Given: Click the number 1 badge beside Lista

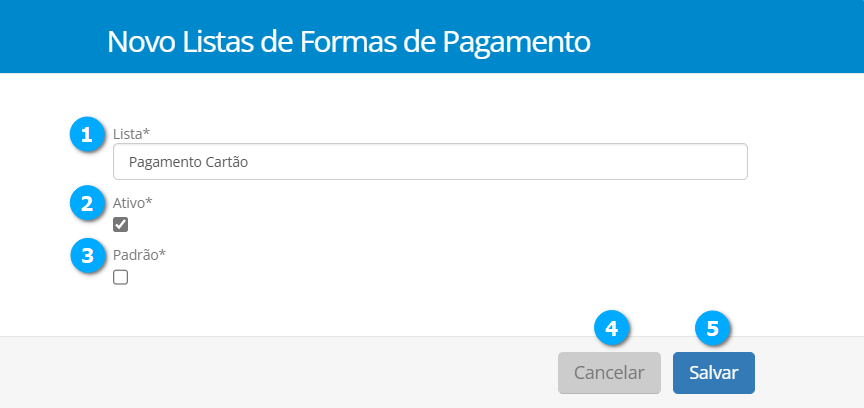Looking at the screenshot, I should click(87, 135).
